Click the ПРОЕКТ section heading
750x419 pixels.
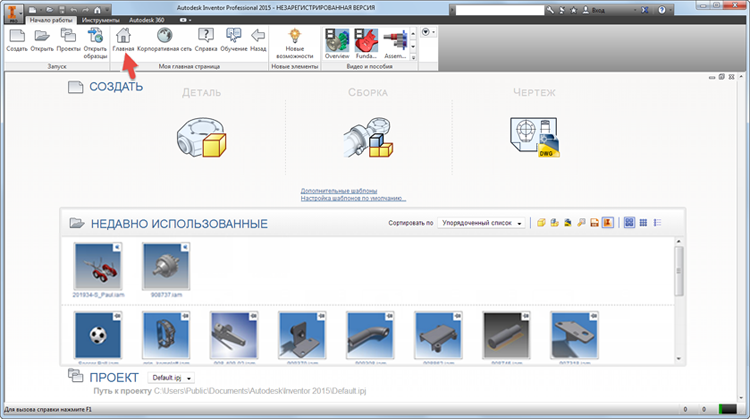[x=114, y=377]
